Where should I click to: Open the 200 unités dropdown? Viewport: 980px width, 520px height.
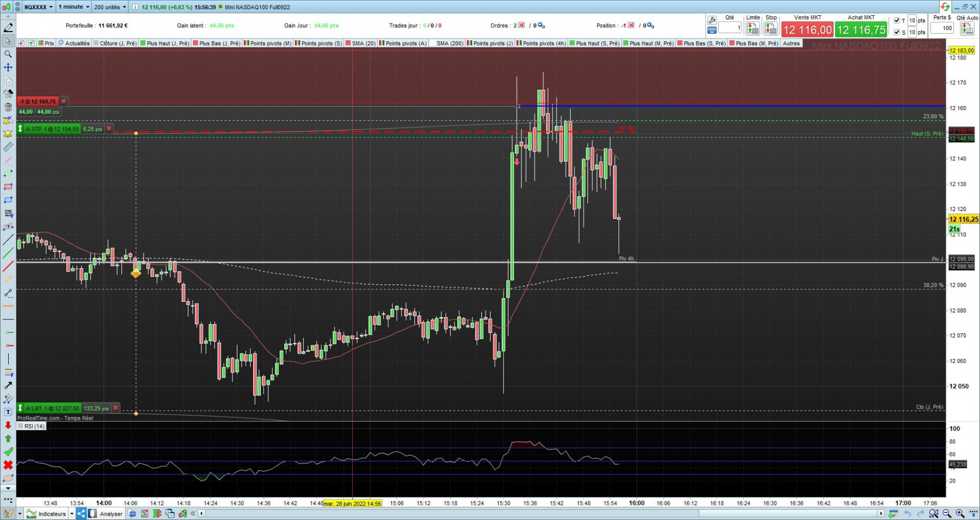pyautogui.click(x=110, y=7)
